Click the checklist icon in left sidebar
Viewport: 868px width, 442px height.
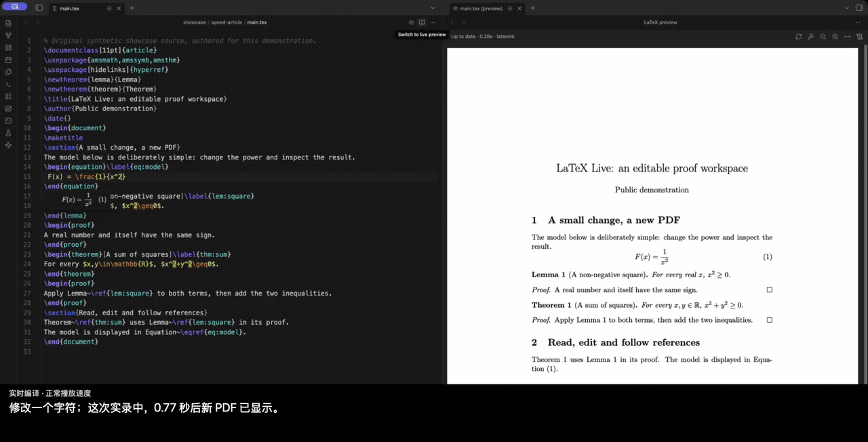click(8, 96)
